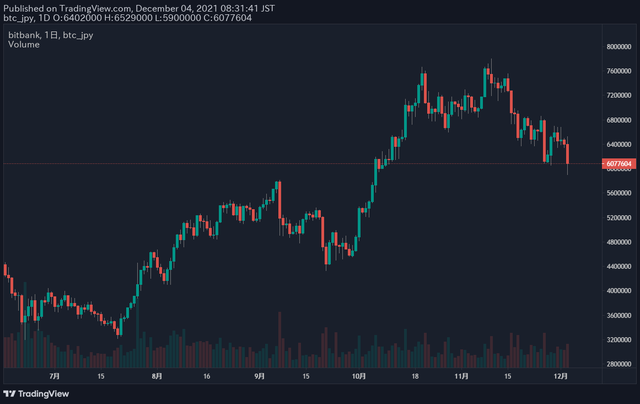Open the TradingView wordmark link
Image resolution: width=640 pixels, height=404 pixels.
(x=43, y=394)
